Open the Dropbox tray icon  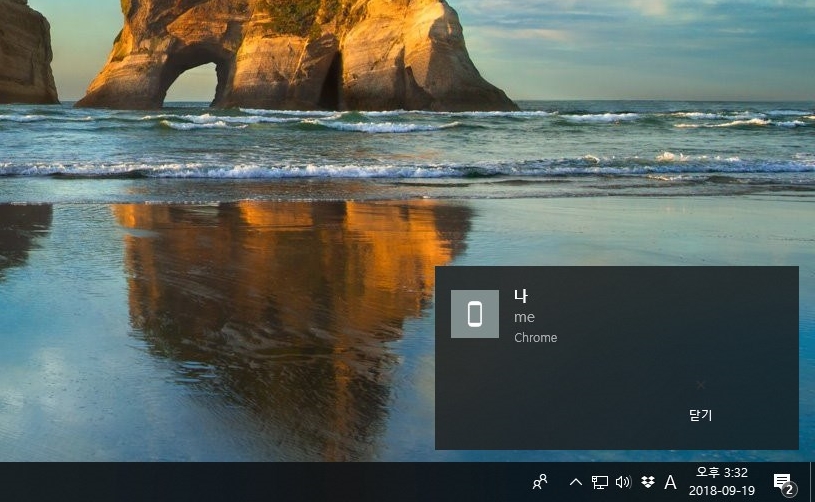pos(648,482)
